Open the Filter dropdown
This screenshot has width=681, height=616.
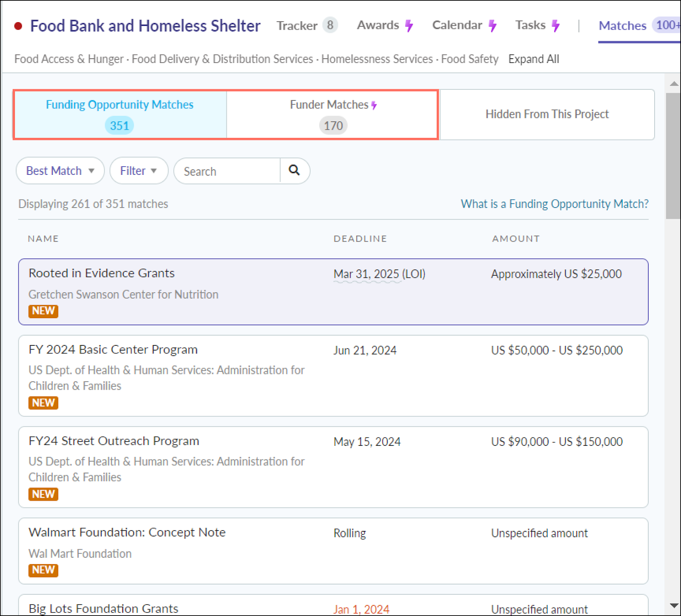138,171
